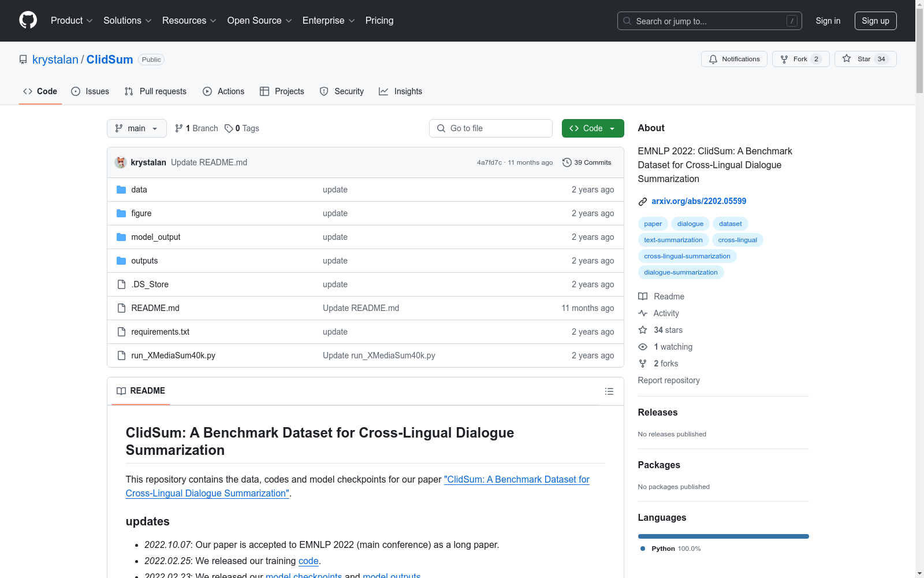This screenshot has width=924, height=578.
Task: Open the Projects tab
Action: point(282,91)
